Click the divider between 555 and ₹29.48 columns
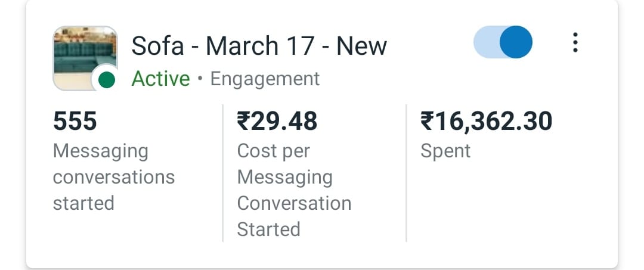 point(222,173)
